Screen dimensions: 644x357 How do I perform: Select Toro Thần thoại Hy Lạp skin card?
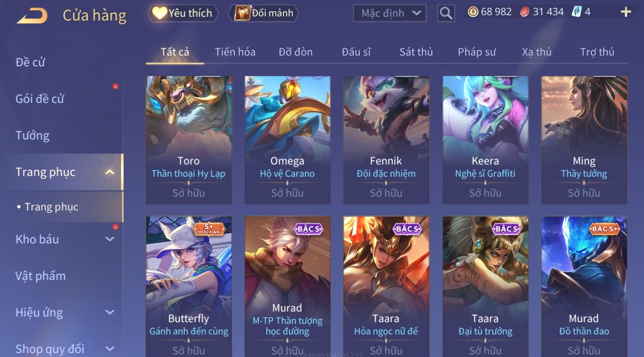189,140
